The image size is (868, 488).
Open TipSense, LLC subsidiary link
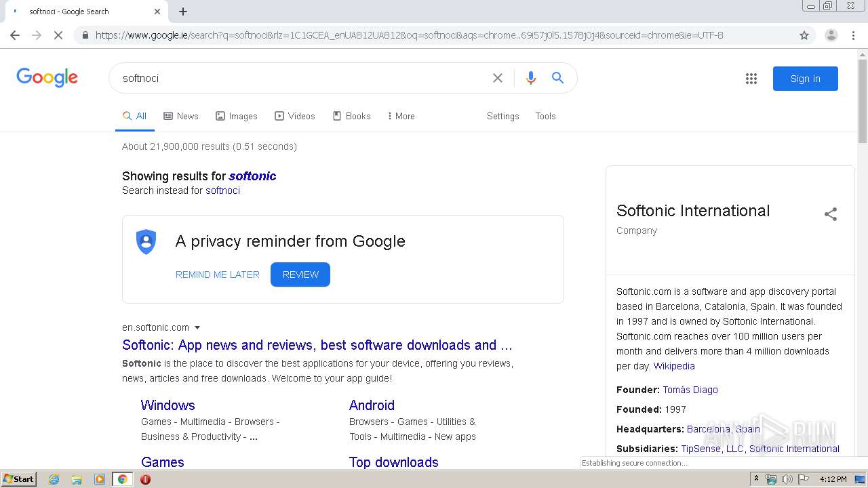[712, 449]
